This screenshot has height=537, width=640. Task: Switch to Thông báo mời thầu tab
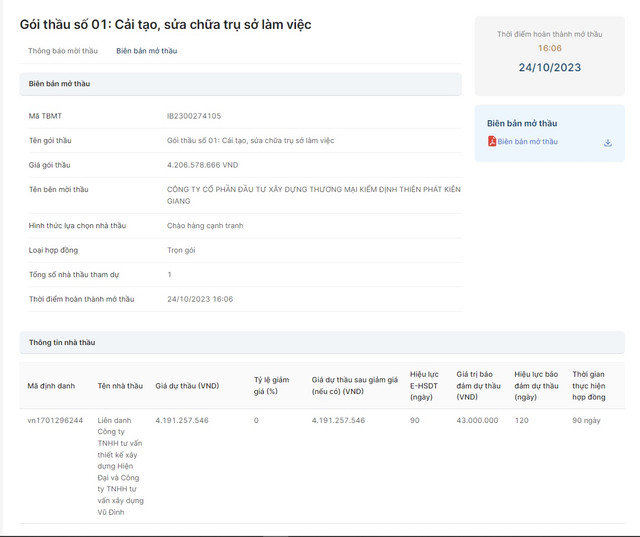63,51
